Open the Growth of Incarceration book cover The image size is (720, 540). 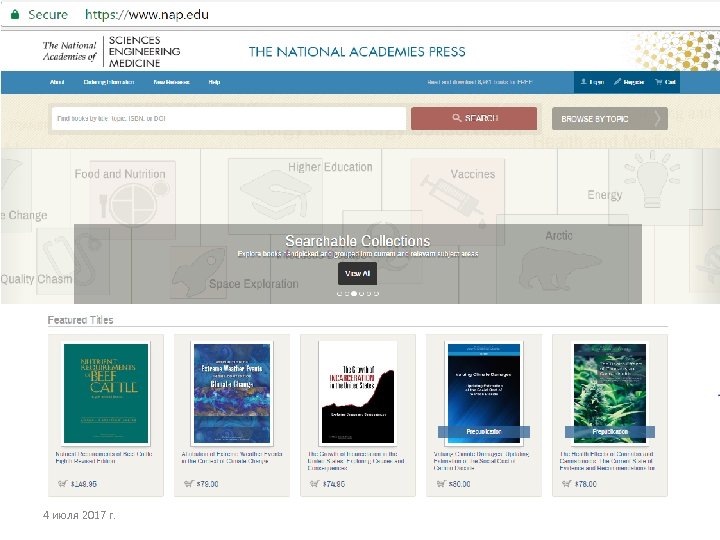point(358,392)
